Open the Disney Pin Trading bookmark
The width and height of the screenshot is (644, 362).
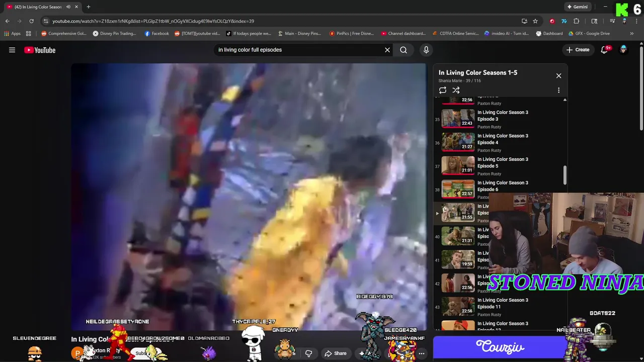[x=114, y=34]
